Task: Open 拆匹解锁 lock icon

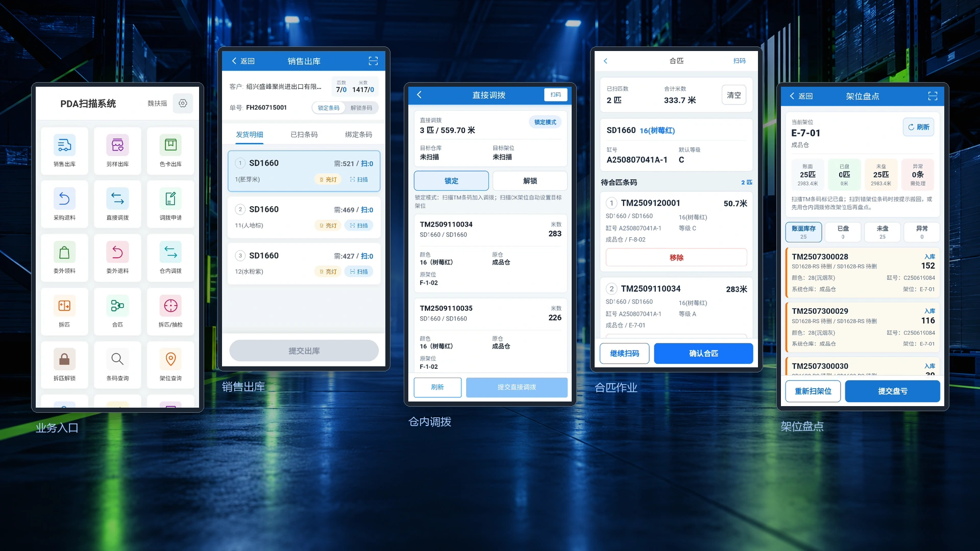Action: click(64, 359)
